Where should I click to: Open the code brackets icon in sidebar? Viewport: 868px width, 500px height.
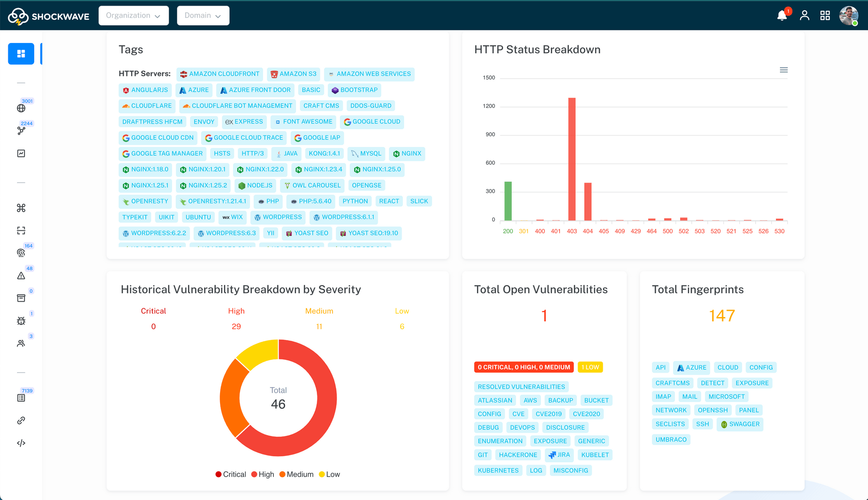[21, 443]
